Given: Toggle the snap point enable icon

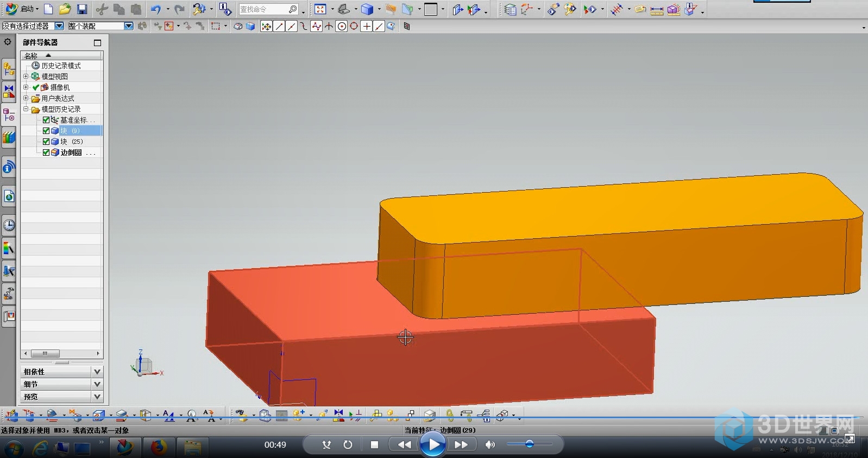Looking at the screenshot, I should (x=266, y=26).
